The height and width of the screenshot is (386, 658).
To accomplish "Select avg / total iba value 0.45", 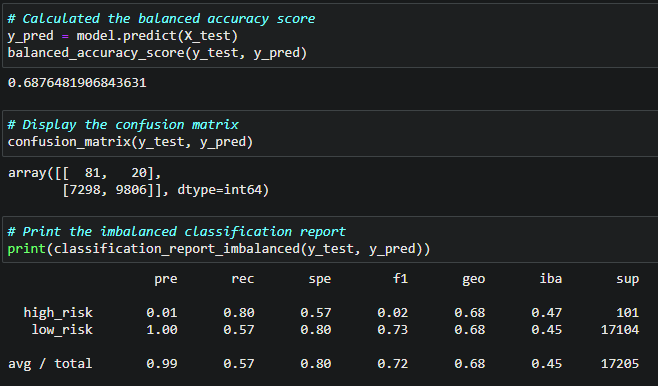I will click(547, 364).
